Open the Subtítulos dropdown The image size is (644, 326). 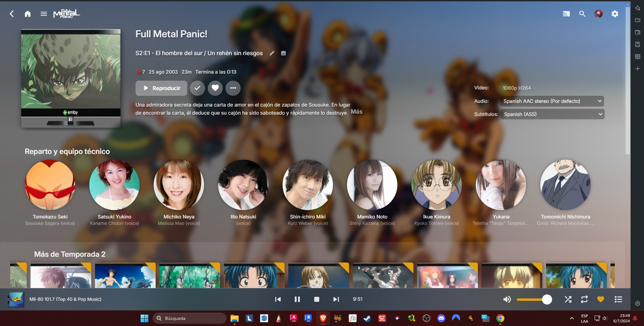(x=552, y=114)
